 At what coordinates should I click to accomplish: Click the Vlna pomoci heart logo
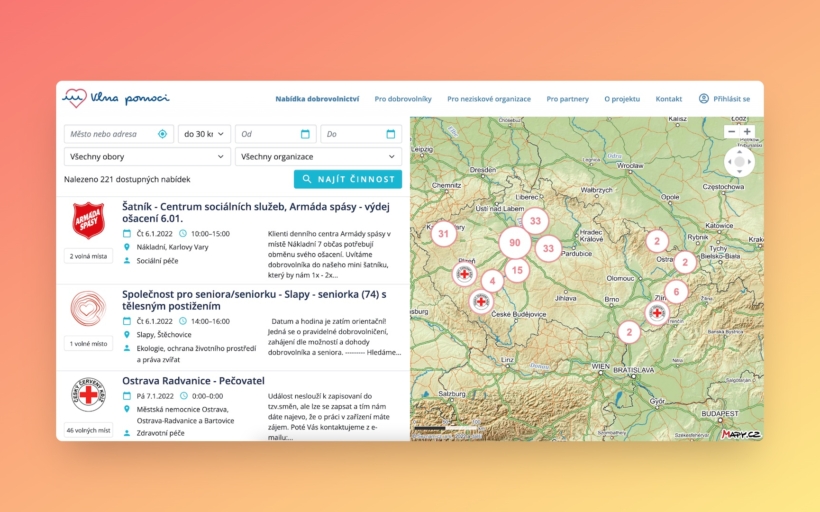click(x=75, y=98)
